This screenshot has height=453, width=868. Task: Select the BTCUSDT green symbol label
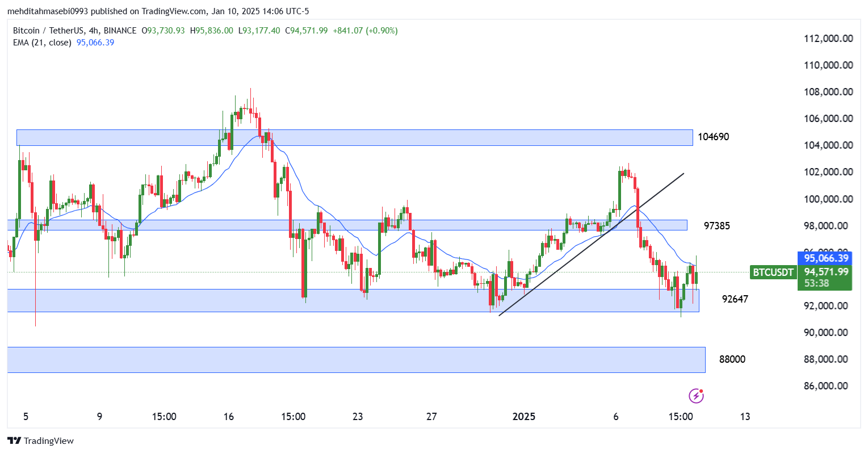pos(773,272)
